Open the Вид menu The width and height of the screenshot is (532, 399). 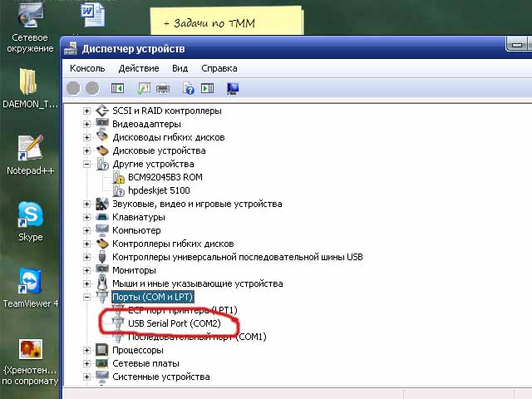[180, 68]
